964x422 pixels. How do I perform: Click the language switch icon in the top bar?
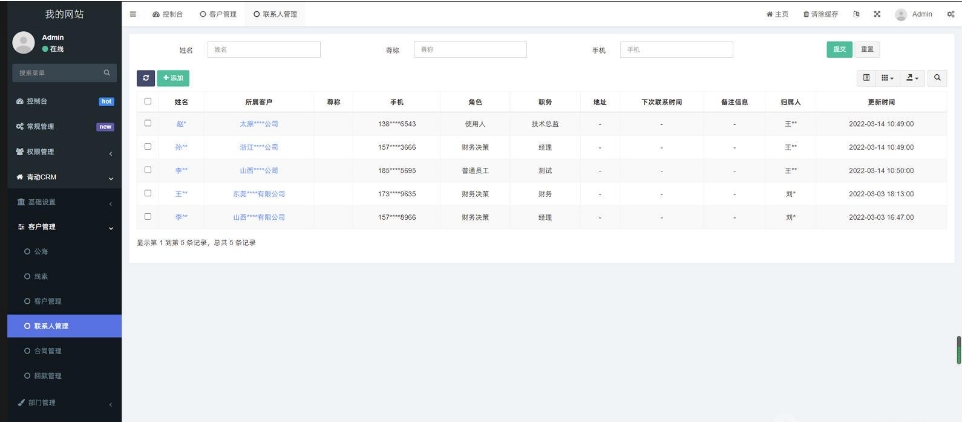(856, 14)
